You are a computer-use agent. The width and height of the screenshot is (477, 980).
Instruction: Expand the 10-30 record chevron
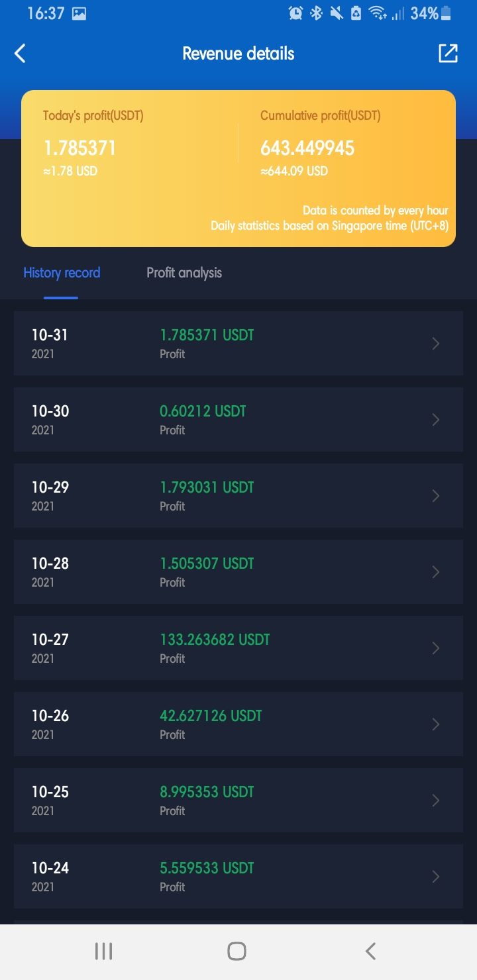pyautogui.click(x=436, y=420)
